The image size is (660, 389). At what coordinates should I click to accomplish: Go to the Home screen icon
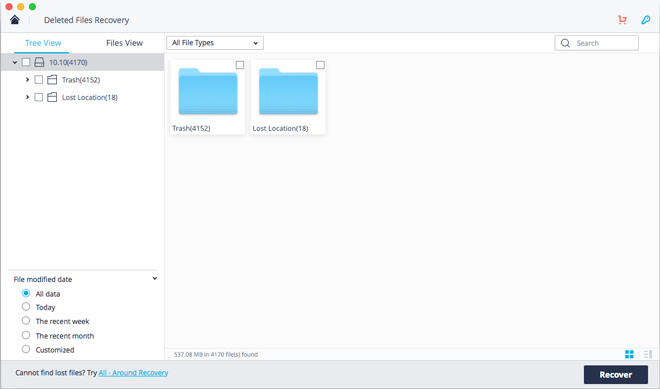(15, 20)
